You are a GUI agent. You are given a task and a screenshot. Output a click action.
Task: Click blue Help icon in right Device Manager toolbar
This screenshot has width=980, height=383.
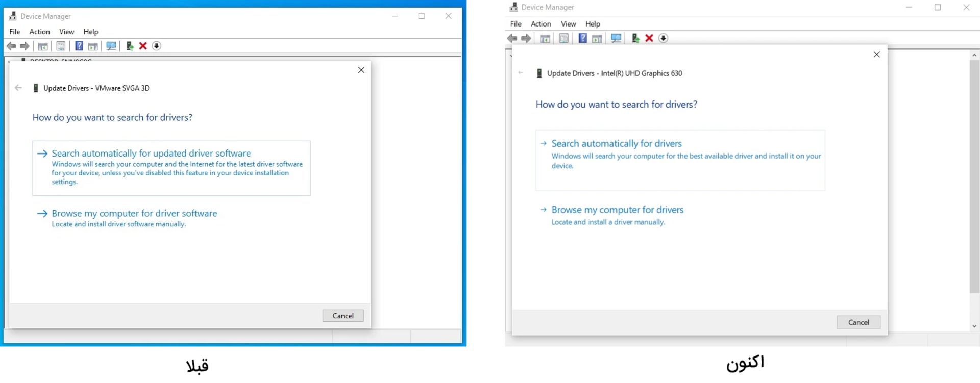(x=583, y=38)
